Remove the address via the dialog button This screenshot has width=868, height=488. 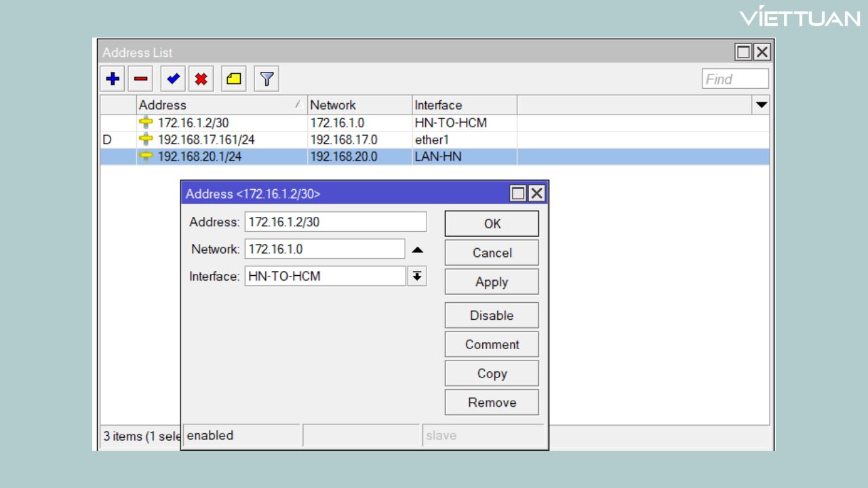tap(491, 402)
